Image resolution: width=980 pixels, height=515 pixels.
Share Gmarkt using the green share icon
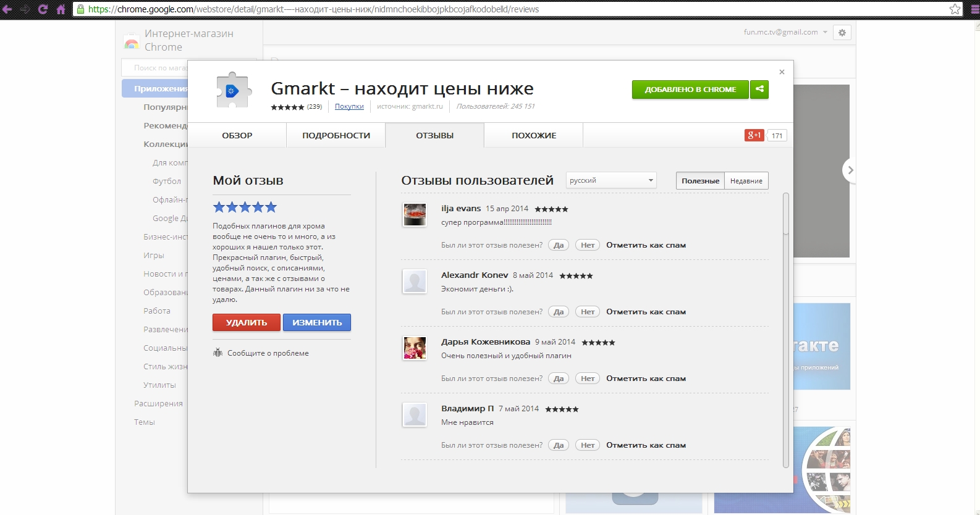(x=759, y=90)
